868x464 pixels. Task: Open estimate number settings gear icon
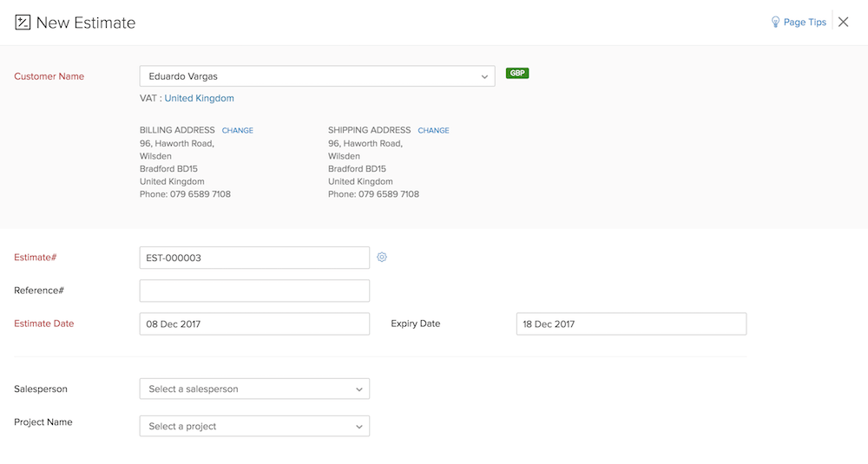(382, 258)
